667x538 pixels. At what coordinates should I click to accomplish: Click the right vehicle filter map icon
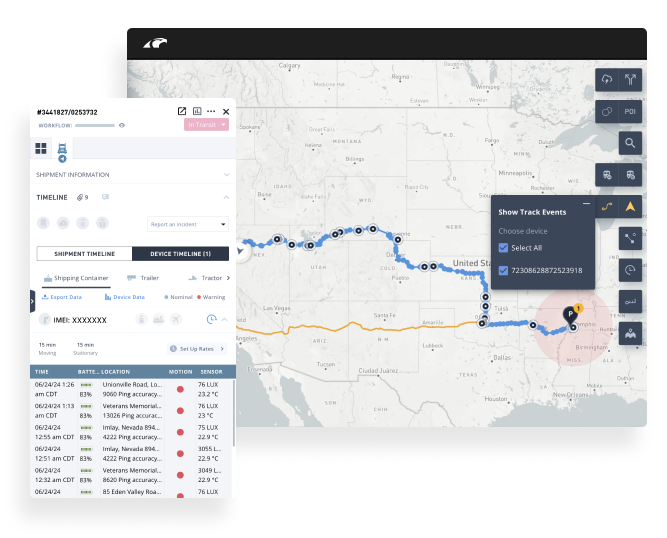click(x=630, y=175)
